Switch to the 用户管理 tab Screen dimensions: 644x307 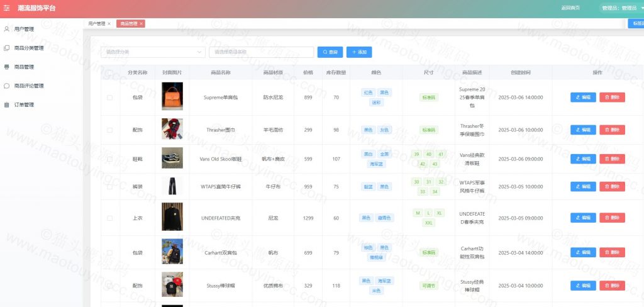[97, 24]
